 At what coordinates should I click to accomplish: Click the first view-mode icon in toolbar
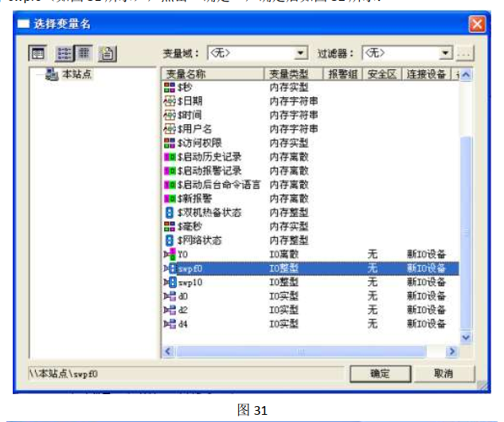click(37, 54)
